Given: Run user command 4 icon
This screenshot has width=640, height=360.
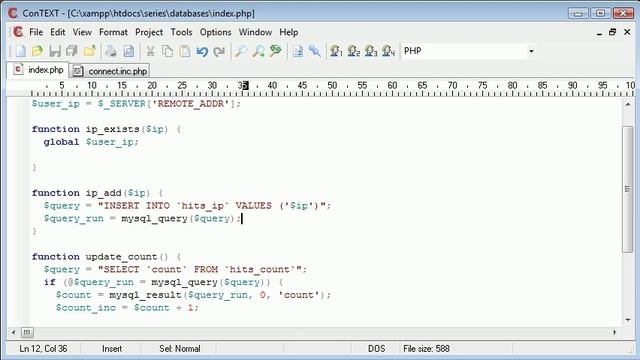Looking at the screenshot, I should click(x=388, y=51).
